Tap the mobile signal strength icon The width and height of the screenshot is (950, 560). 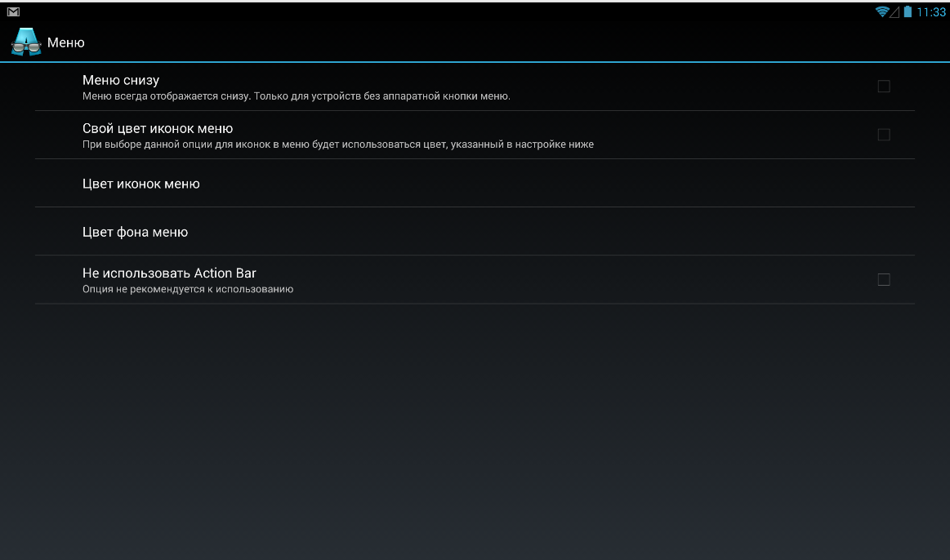(894, 11)
